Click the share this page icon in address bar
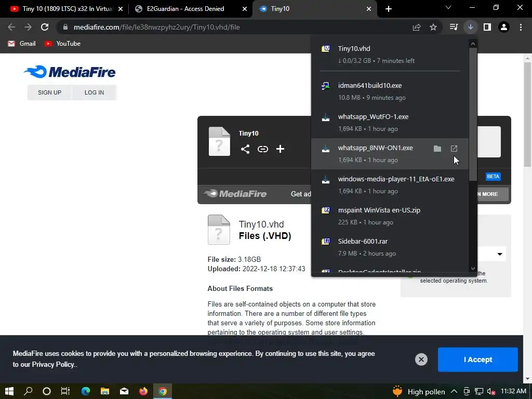The width and height of the screenshot is (532, 399). (417, 27)
